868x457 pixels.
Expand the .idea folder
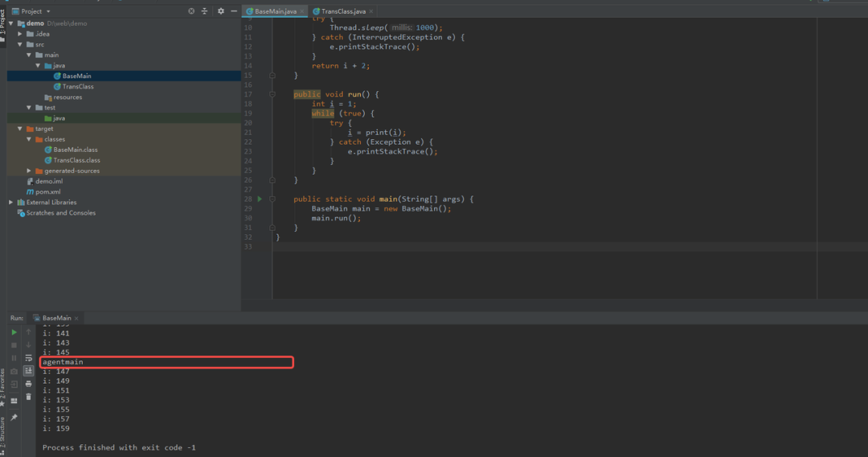click(x=20, y=34)
